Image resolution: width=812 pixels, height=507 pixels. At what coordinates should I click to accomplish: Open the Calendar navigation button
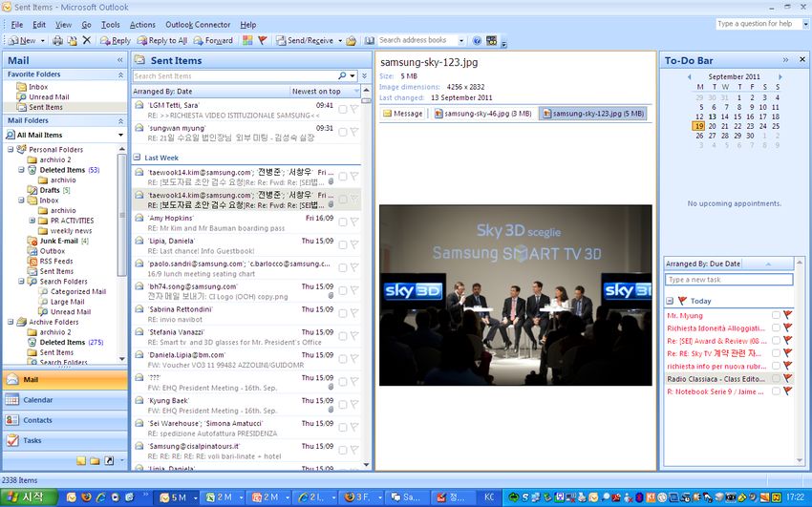[x=65, y=400]
